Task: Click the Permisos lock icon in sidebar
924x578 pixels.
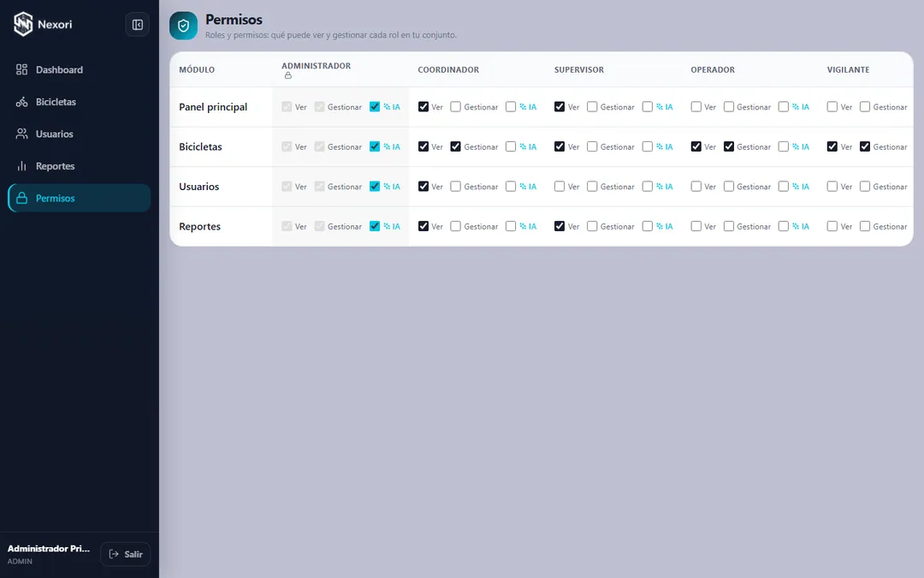Action: 21,198
